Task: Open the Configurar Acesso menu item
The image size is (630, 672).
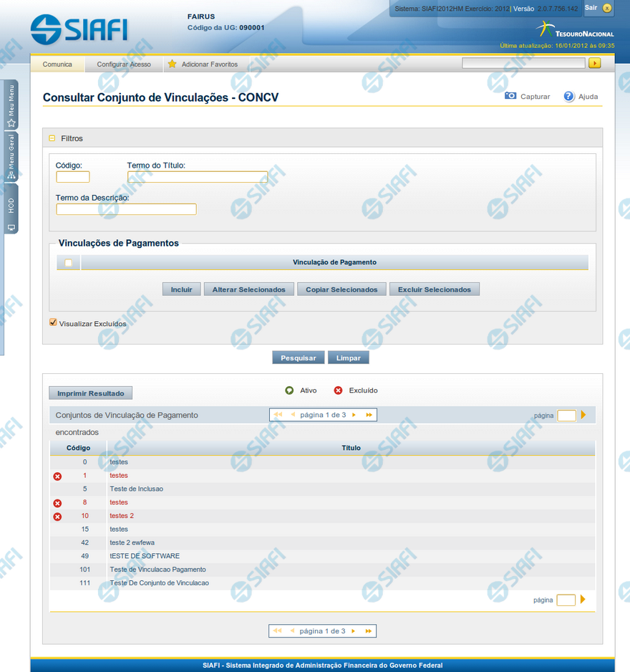Action: coord(124,64)
